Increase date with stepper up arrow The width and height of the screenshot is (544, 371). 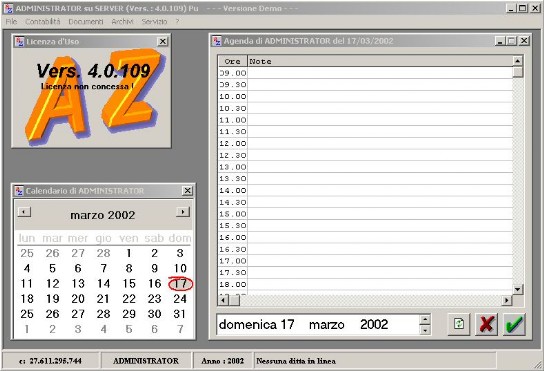(x=425, y=320)
